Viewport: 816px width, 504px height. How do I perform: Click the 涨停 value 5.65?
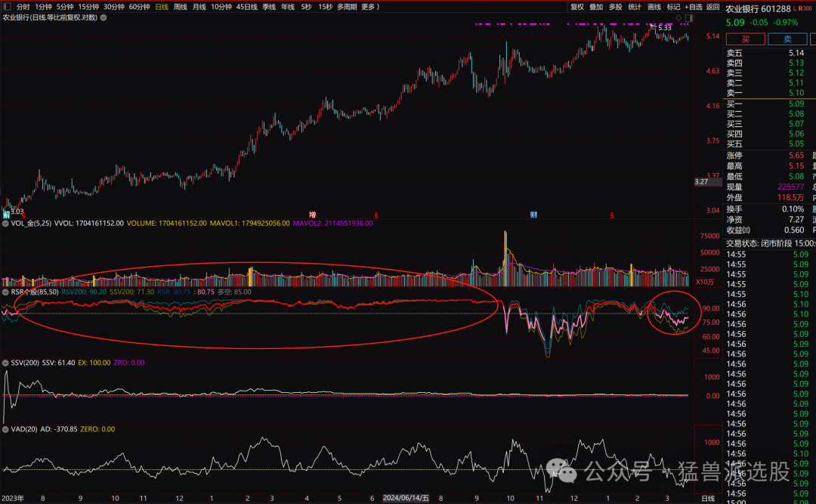pos(796,155)
